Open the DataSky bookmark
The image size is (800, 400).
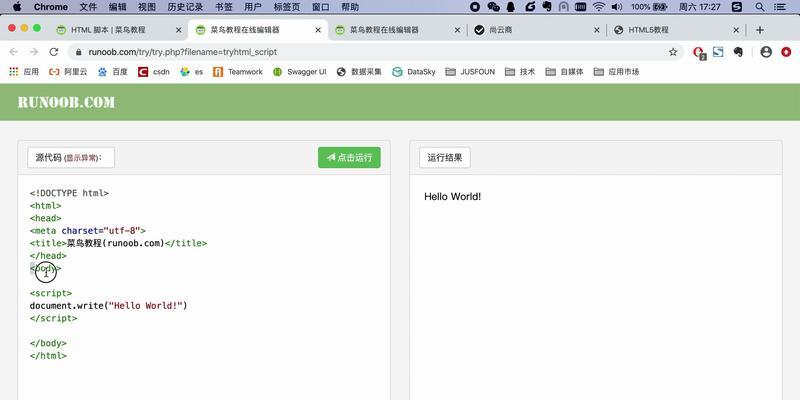tap(414, 72)
